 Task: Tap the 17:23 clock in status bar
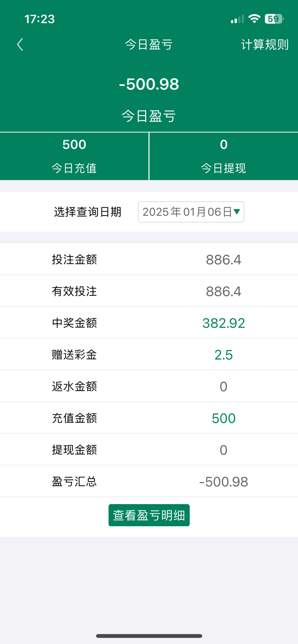click(39, 19)
